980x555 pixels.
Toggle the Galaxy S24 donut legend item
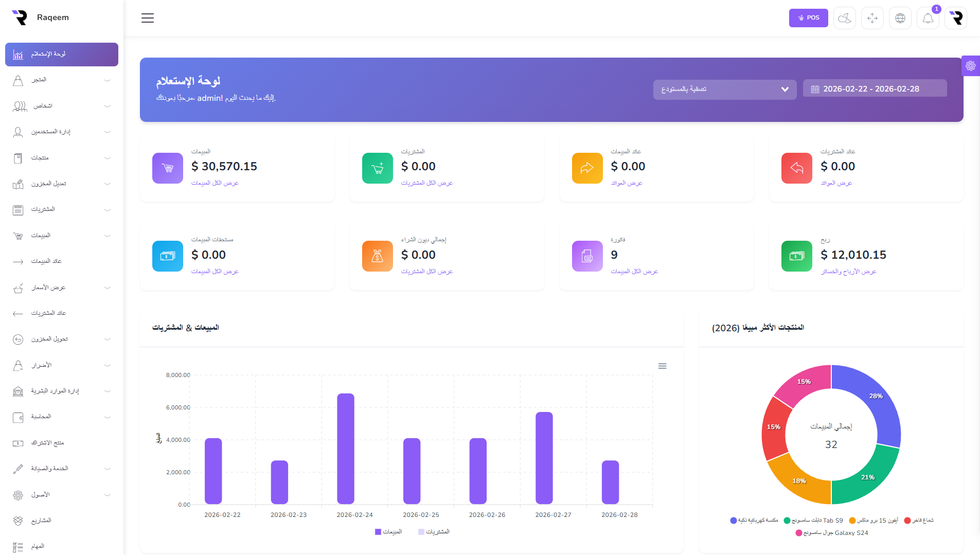[832, 533]
